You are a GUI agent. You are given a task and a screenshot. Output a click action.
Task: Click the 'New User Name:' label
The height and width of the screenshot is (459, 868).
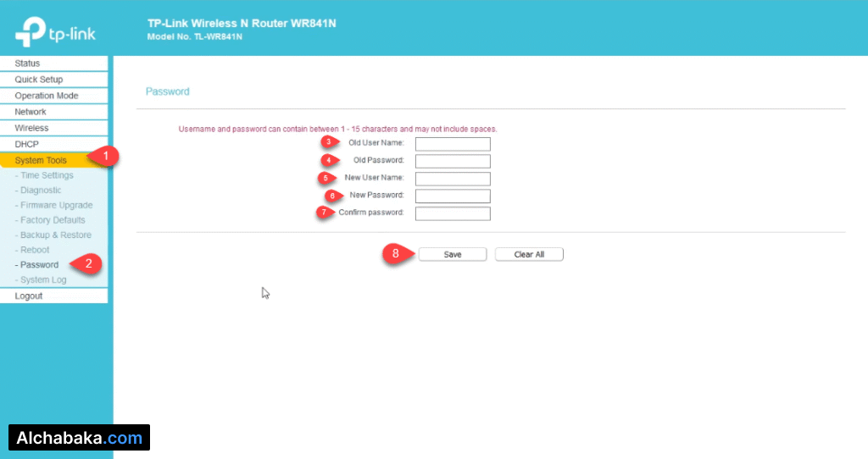tap(374, 178)
